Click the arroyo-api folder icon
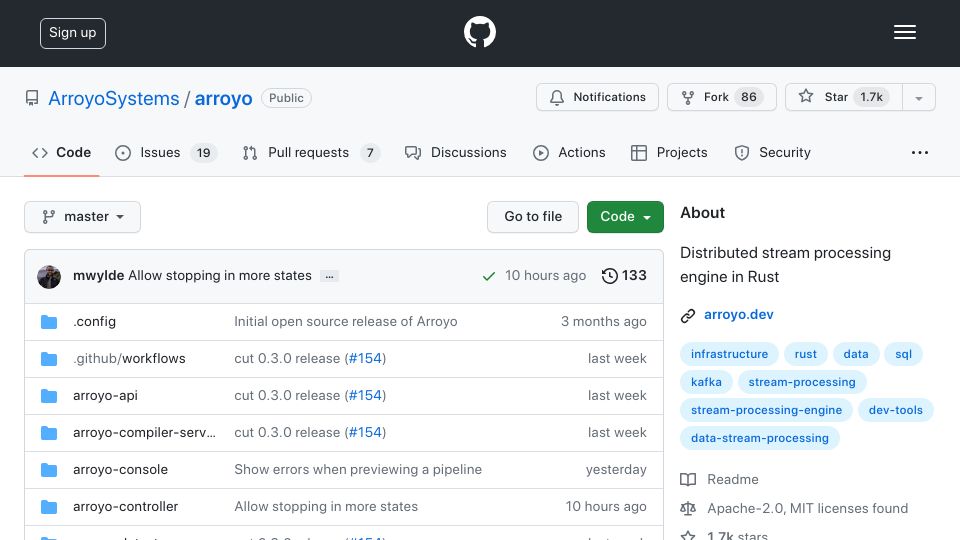Viewport: 960px width, 540px height. pos(49,396)
